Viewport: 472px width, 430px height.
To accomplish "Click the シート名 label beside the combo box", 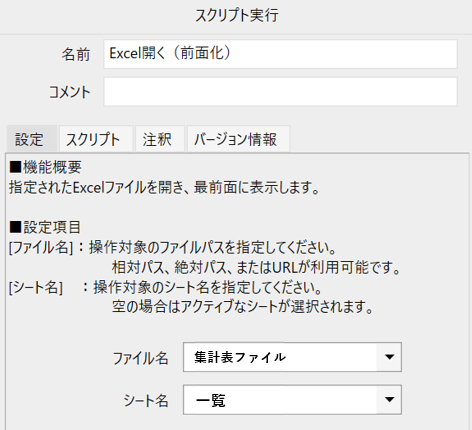I will tap(146, 400).
